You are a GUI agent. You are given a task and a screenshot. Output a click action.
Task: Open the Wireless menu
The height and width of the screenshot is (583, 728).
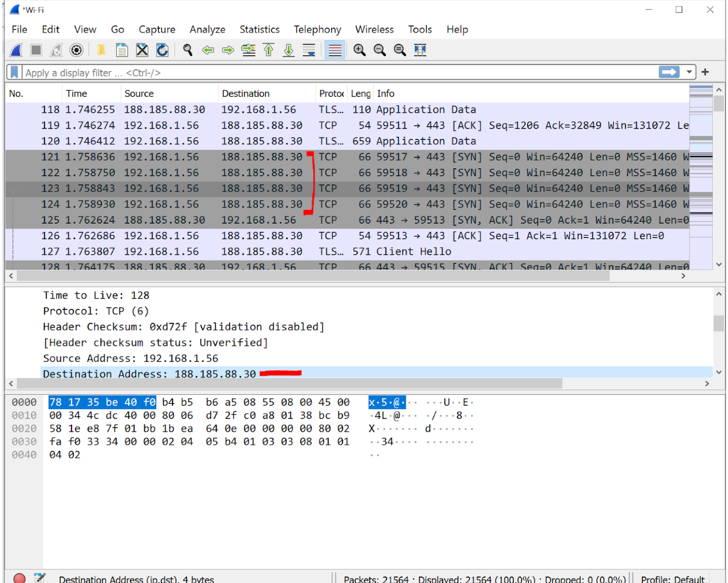pos(374,29)
